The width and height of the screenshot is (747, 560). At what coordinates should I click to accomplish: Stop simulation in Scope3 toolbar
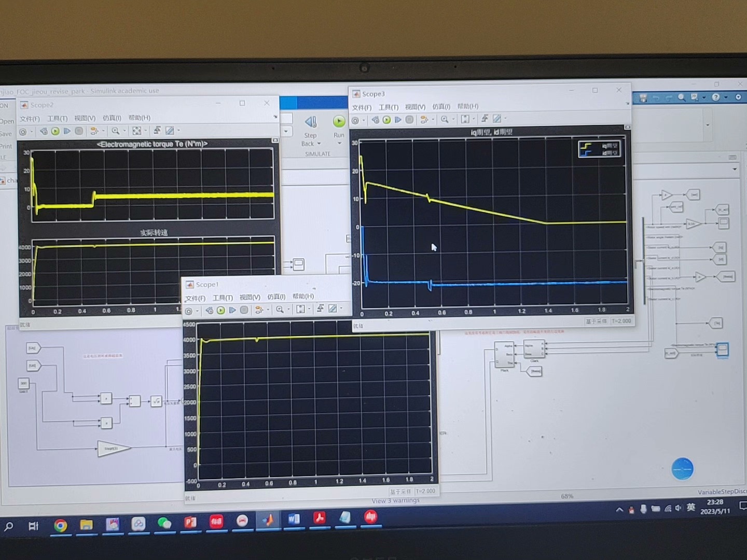pos(409,120)
